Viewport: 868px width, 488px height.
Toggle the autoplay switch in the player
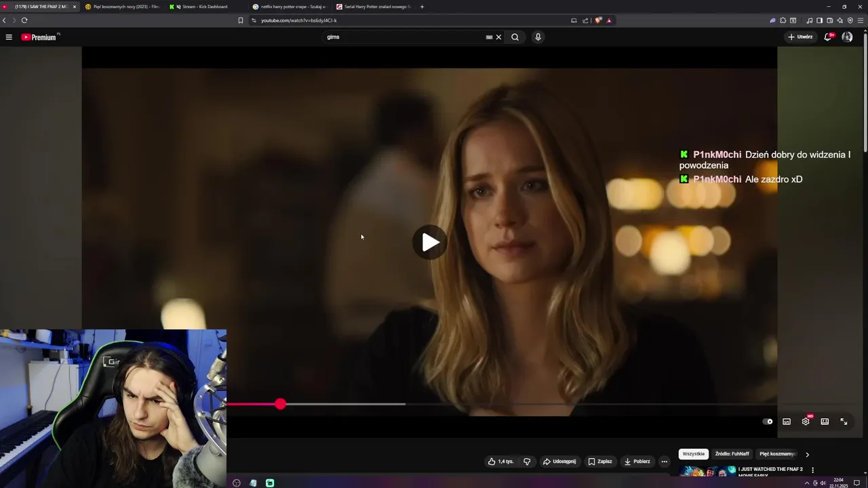768,422
